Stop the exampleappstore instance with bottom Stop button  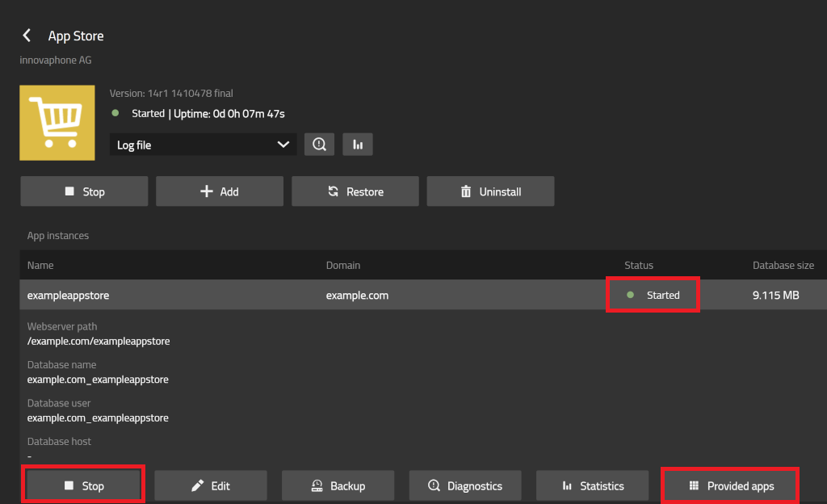[x=84, y=485]
